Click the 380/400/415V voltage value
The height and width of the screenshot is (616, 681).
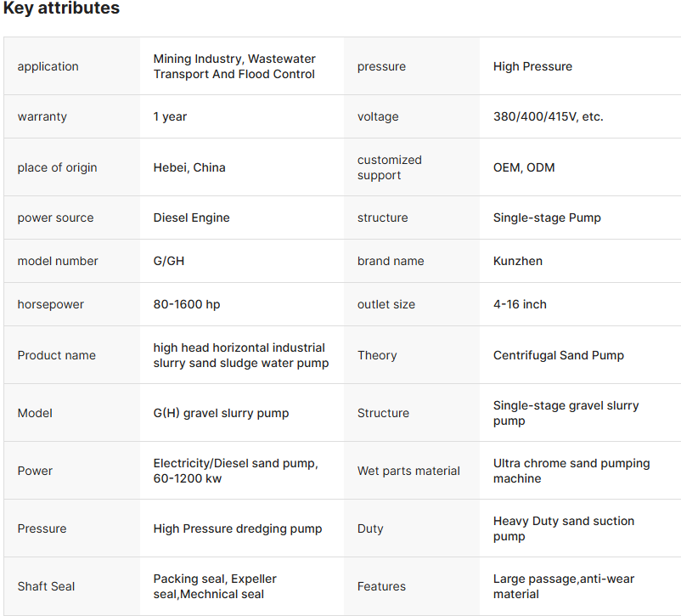pyautogui.click(x=548, y=116)
